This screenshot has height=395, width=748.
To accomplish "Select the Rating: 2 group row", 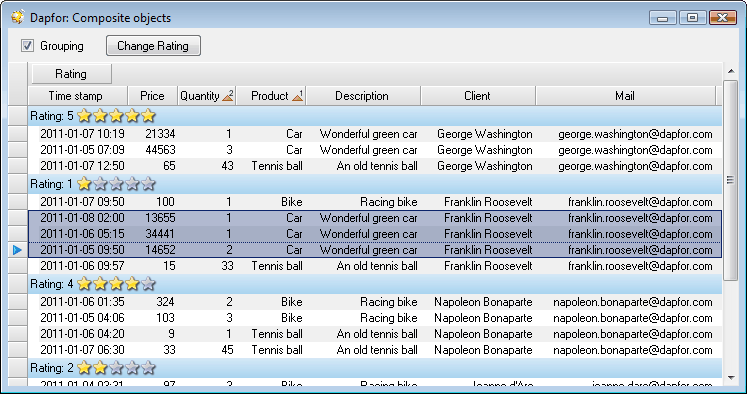I will (x=374, y=368).
